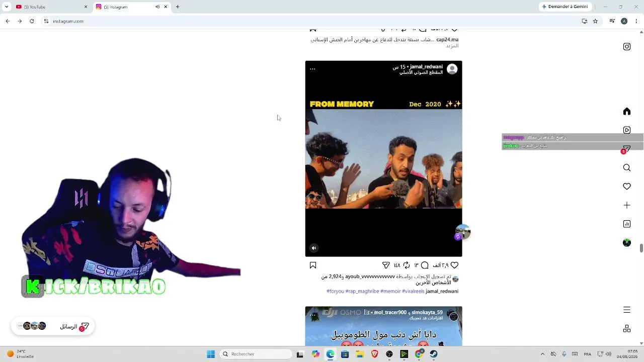Viewport: 644px width, 362px height.
Task: Open the cap24.ma account link
Action: 447,40
